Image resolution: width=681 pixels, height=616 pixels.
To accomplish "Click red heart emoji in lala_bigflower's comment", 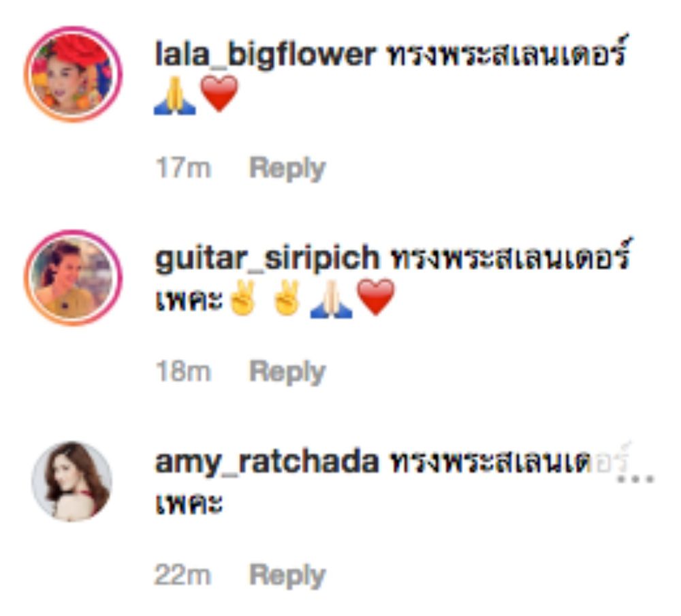I will point(219,93).
